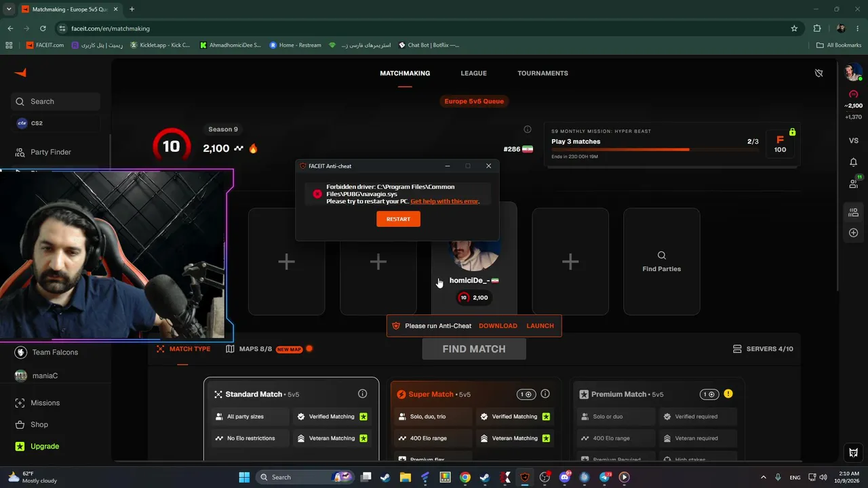
Task: Open the party members icon in right sidebar
Action: (854, 212)
